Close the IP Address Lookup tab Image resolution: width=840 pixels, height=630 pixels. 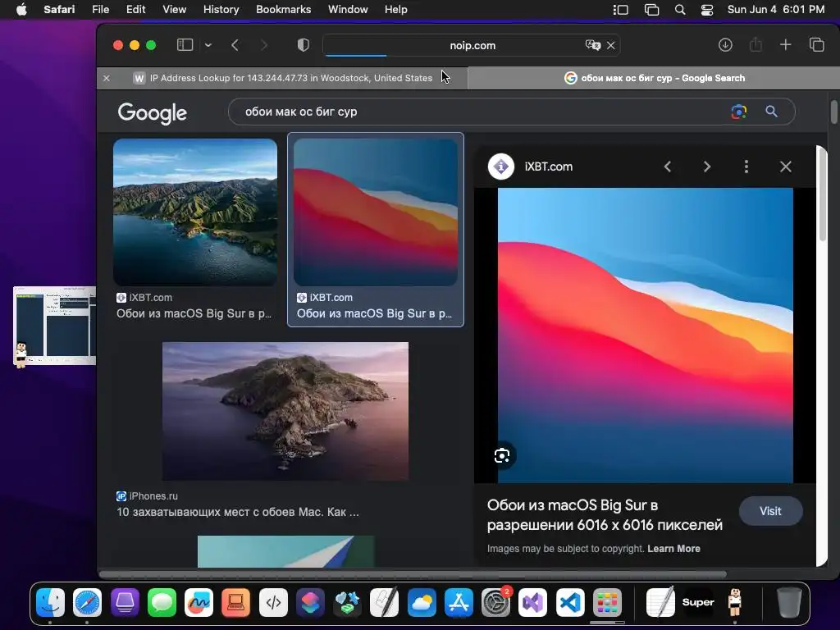107,78
